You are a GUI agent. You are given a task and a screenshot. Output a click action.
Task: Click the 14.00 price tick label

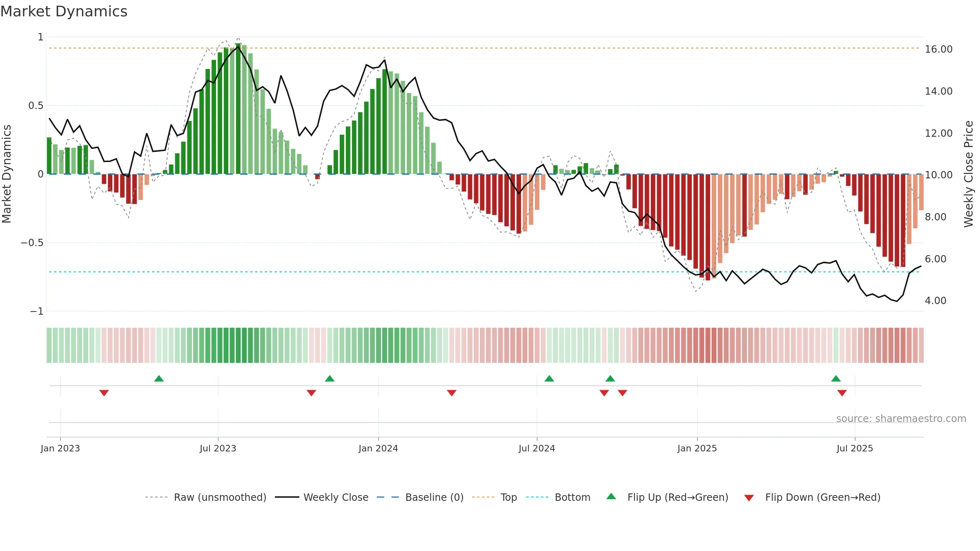click(x=939, y=91)
